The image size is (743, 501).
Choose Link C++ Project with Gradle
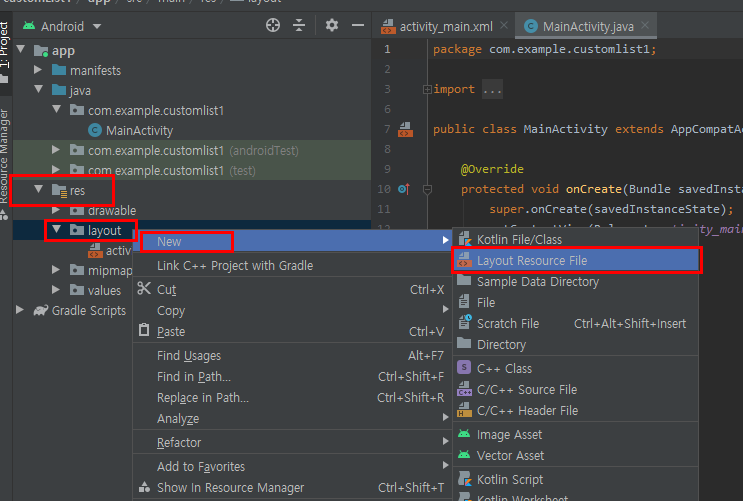tap(292, 265)
